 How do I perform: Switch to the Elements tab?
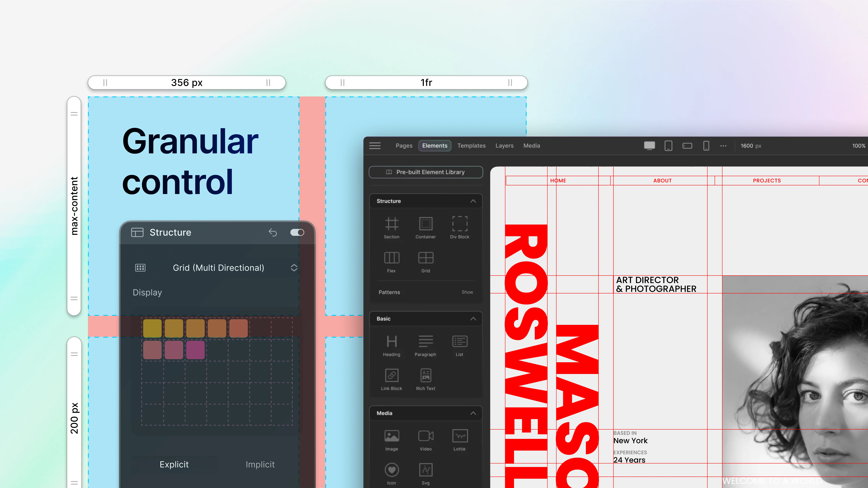(435, 145)
